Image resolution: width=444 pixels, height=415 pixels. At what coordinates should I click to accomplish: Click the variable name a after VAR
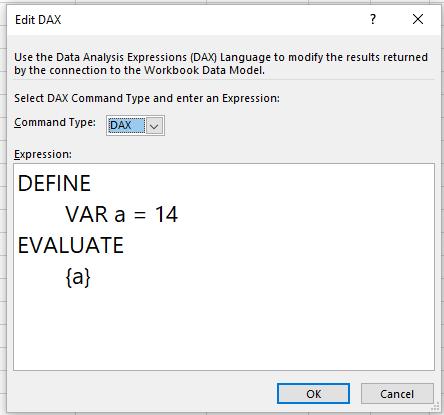[x=120, y=215]
